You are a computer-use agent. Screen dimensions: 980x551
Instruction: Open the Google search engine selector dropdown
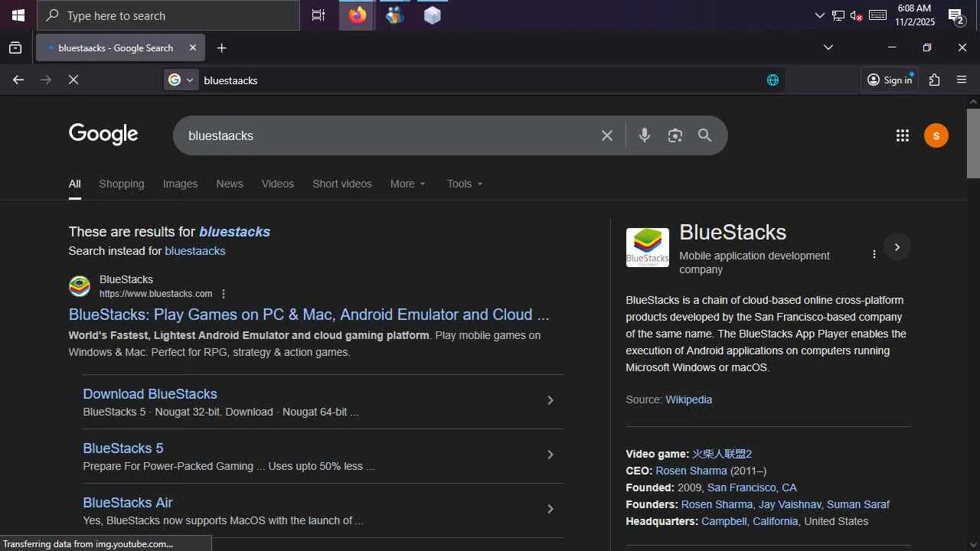(x=181, y=80)
